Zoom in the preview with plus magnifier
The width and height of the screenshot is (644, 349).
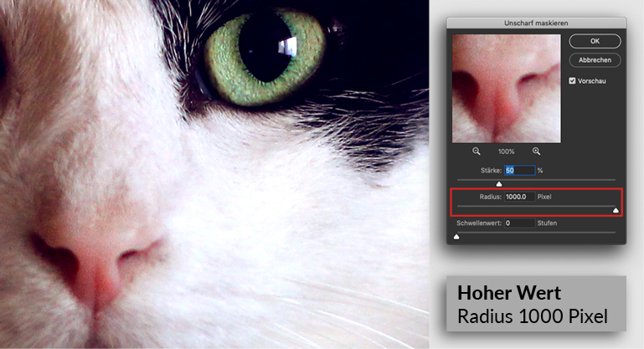(x=537, y=151)
